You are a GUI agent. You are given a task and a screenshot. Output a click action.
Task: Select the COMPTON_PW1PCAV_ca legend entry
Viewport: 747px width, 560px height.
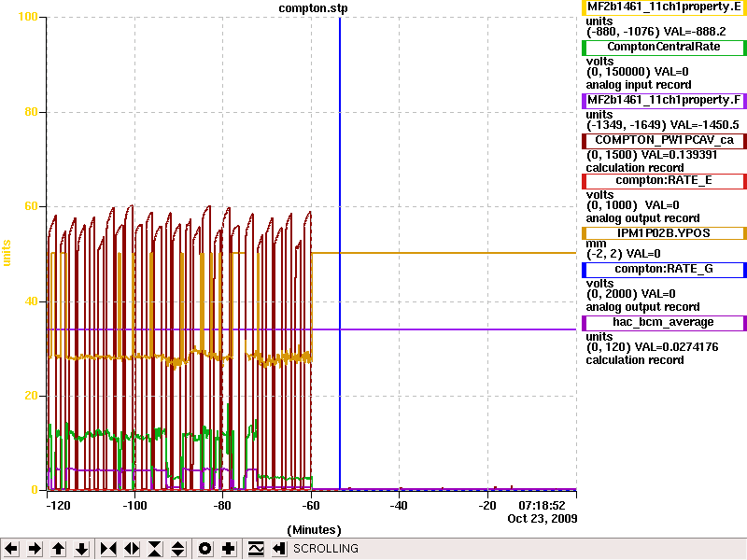tap(664, 141)
